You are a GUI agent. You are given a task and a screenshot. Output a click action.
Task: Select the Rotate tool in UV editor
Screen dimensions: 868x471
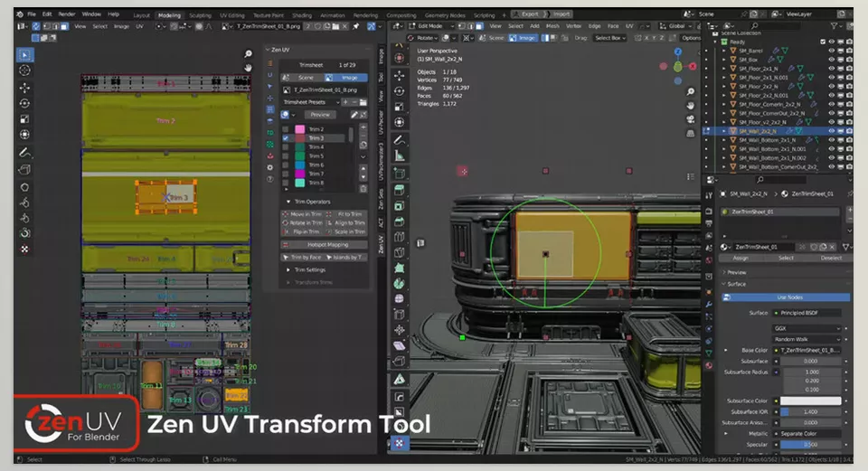[25, 103]
